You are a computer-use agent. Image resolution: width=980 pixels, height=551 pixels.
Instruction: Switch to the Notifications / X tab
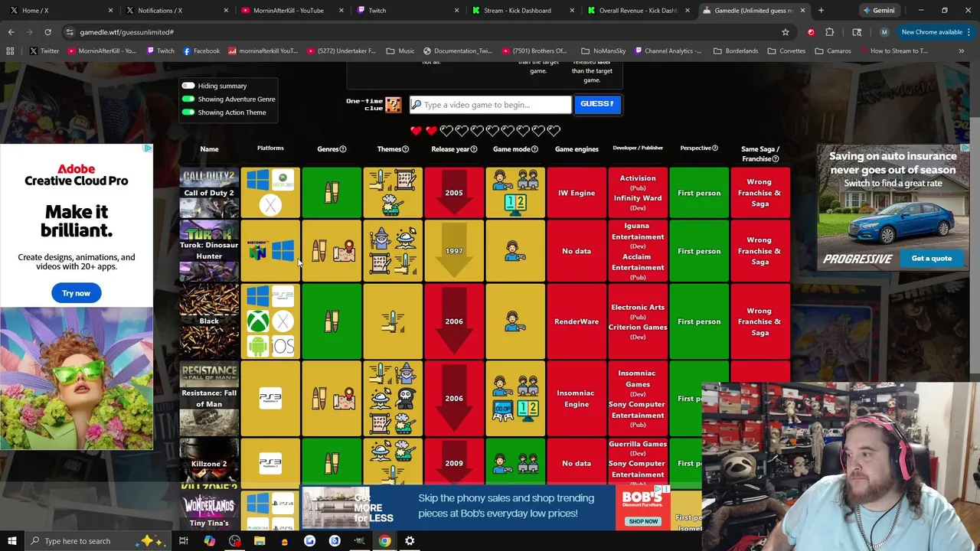176,11
